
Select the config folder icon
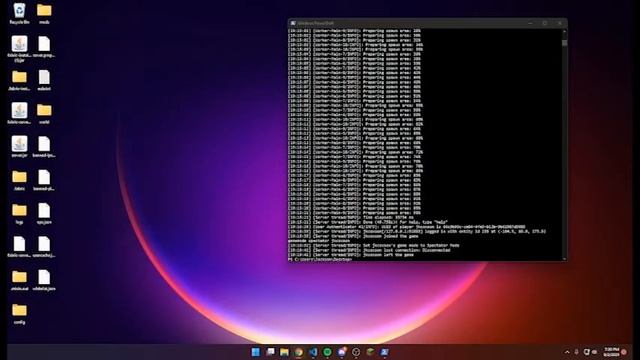19,314
